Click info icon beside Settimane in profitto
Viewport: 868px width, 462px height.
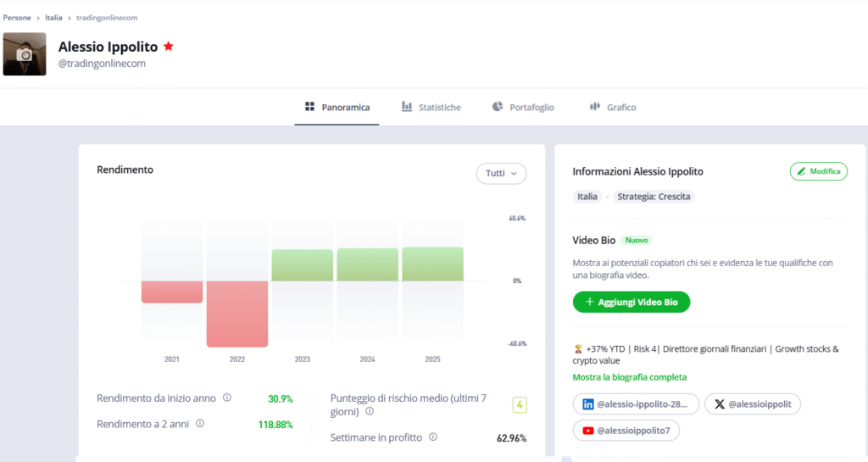pyautogui.click(x=432, y=437)
